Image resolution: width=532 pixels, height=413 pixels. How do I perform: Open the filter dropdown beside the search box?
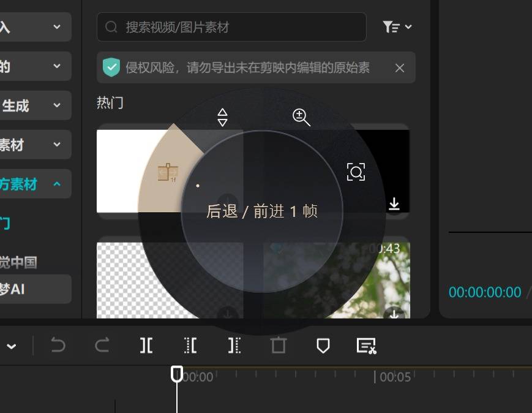pyautogui.click(x=397, y=27)
